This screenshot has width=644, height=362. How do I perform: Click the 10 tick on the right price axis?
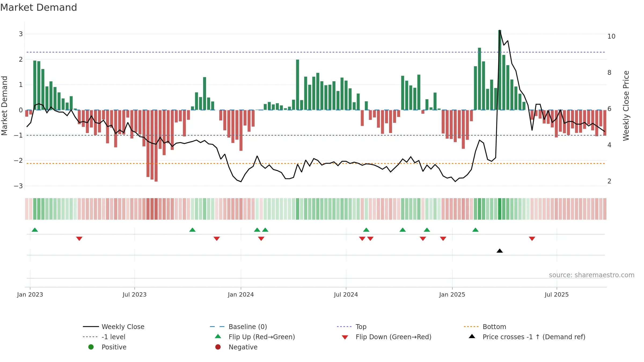pos(611,36)
